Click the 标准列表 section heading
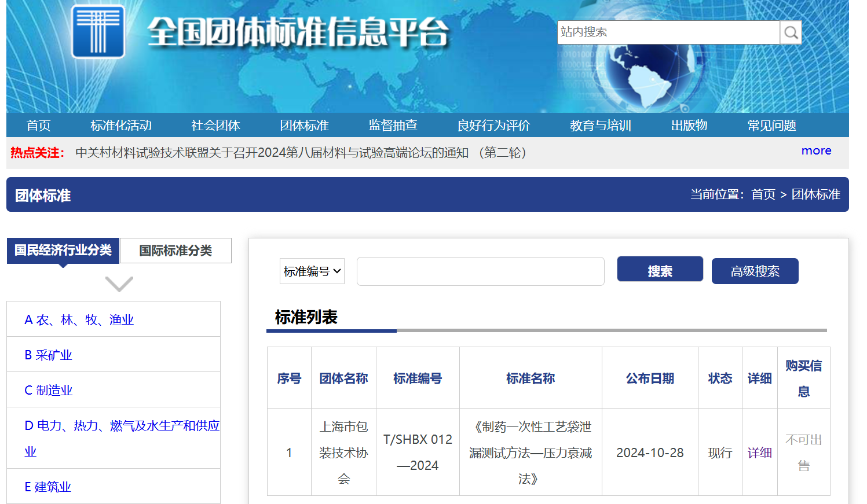The width and height of the screenshot is (867, 504). click(306, 317)
